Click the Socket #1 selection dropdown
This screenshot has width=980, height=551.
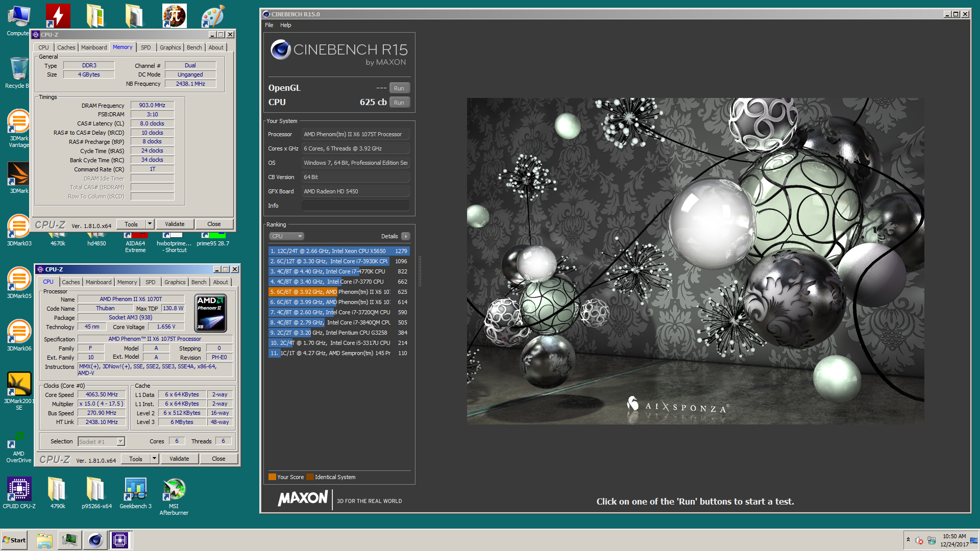(101, 442)
